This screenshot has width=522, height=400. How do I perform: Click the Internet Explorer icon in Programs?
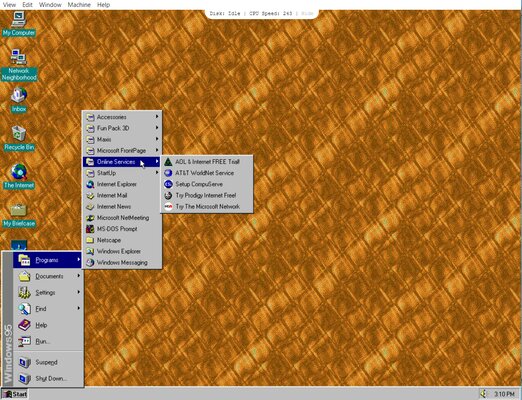(x=90, y=184)
